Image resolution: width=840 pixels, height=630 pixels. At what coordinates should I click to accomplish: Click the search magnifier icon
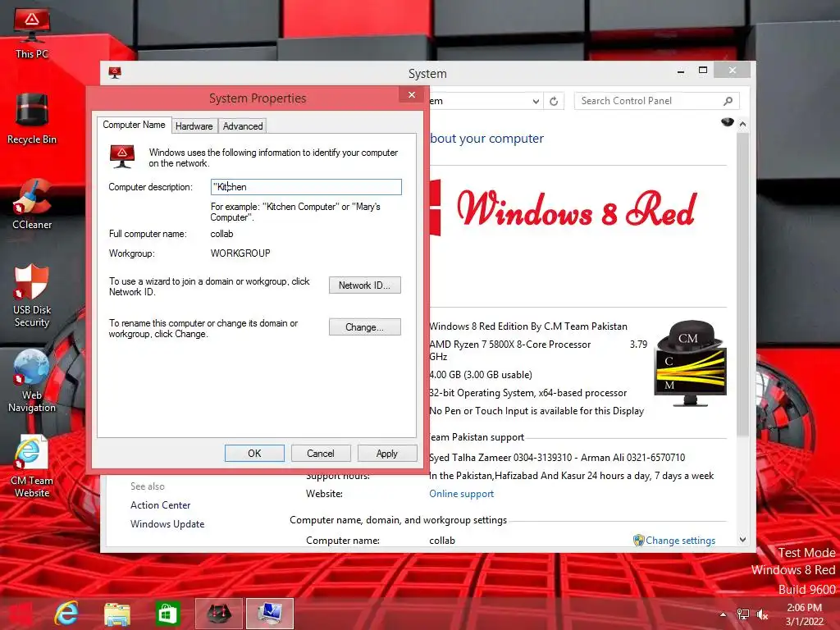728,101
